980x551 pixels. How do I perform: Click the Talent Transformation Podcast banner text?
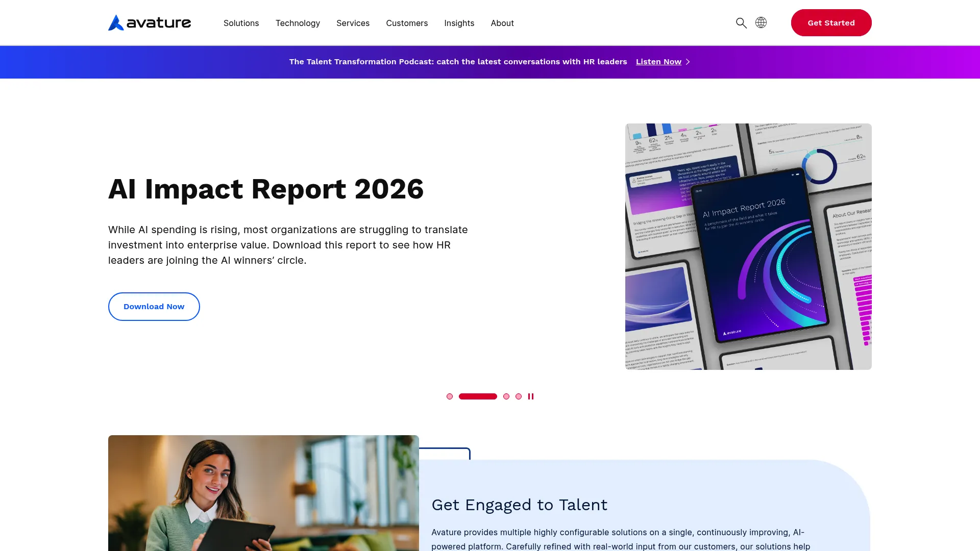(x=458, y=62)
